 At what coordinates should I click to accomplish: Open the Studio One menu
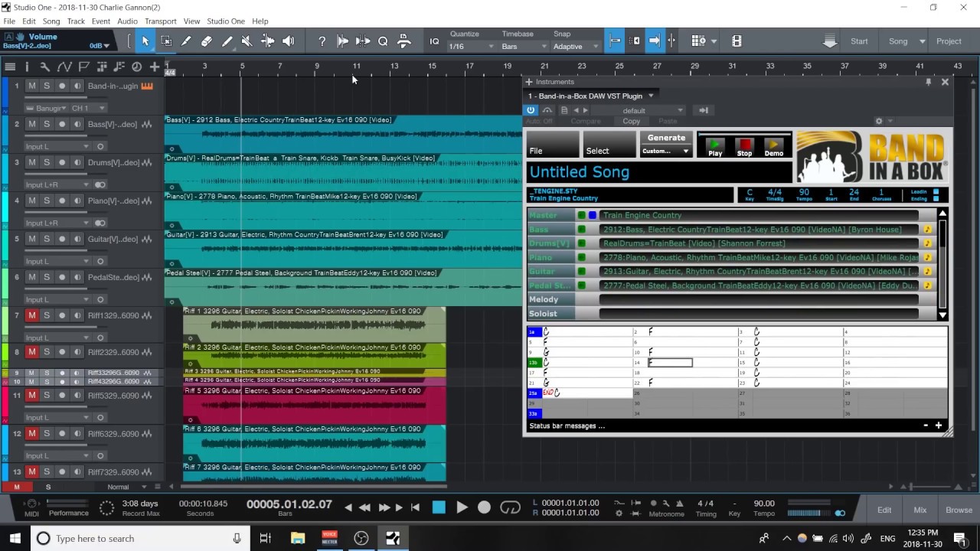point(227,21)
